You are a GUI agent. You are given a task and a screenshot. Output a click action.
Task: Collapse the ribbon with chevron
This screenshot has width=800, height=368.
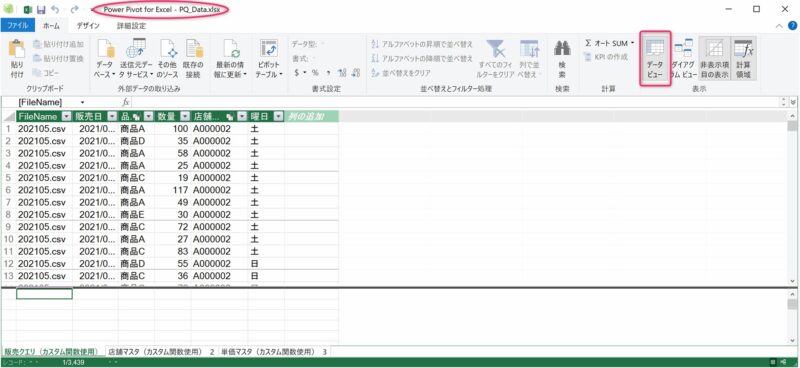tap(779, 26)
